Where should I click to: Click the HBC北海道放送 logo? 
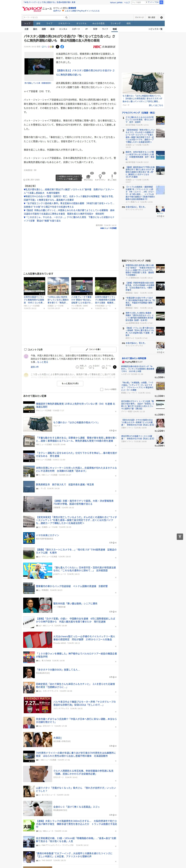[x=104, y=47]
